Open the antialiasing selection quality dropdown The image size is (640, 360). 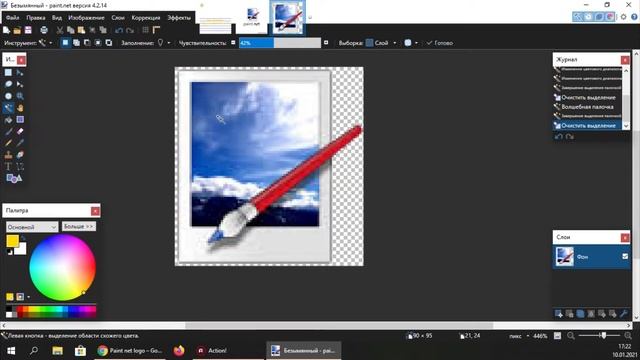(411, 43)
